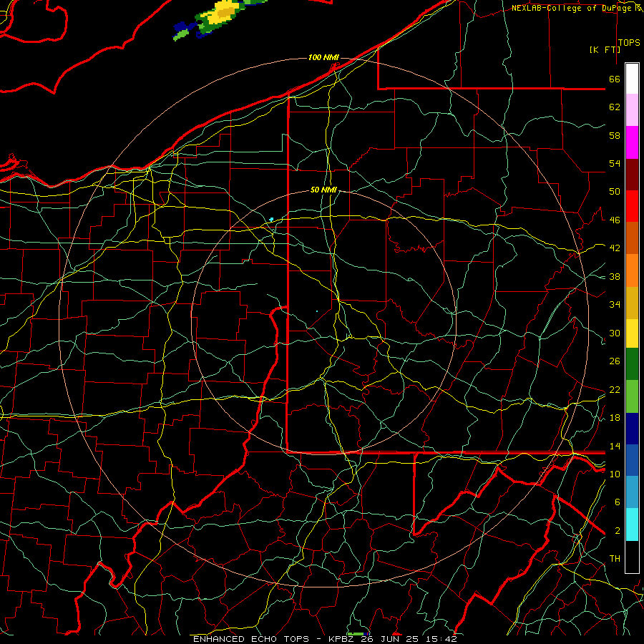Click the yellow 30 kft legend swatch
This screenshot has width=644, height=644.
point(632,333)
